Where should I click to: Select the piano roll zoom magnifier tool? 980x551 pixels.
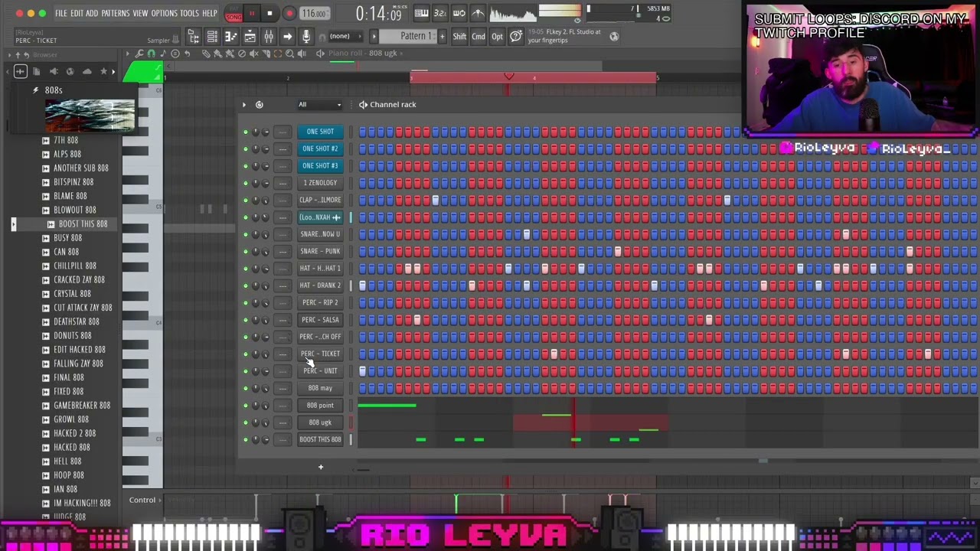289,53
